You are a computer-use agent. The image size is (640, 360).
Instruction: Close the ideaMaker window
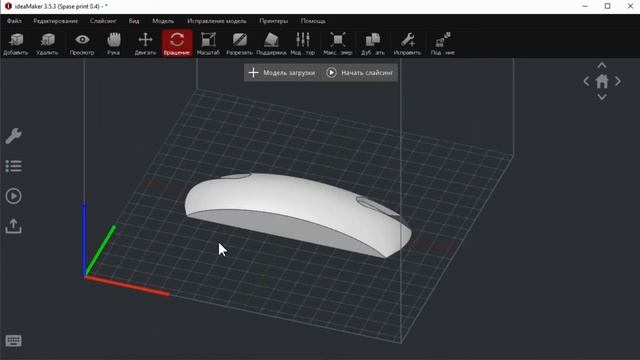(630, 7)
